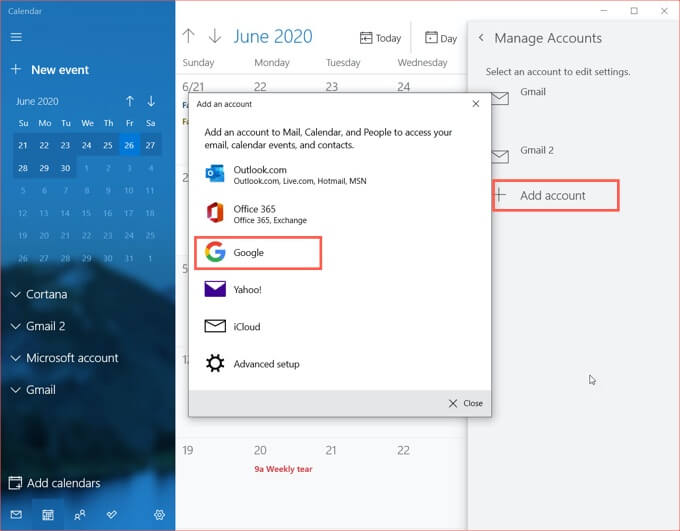This screenshot has width=680, height=531.
Task: Go to previous month in mini calendar
Action: coord(130,102)
